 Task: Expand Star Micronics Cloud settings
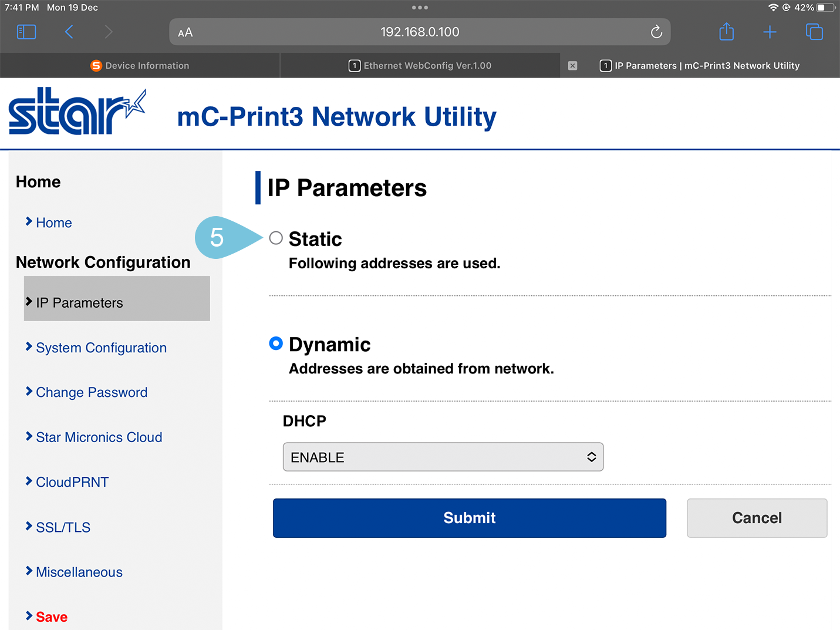tap(99, 437)
